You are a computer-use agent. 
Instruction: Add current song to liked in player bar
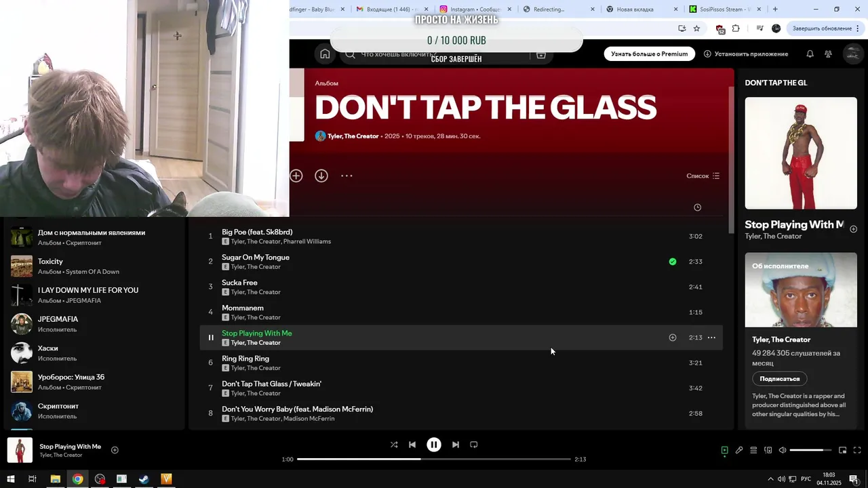pyautogui.click(x=115, y=450)
